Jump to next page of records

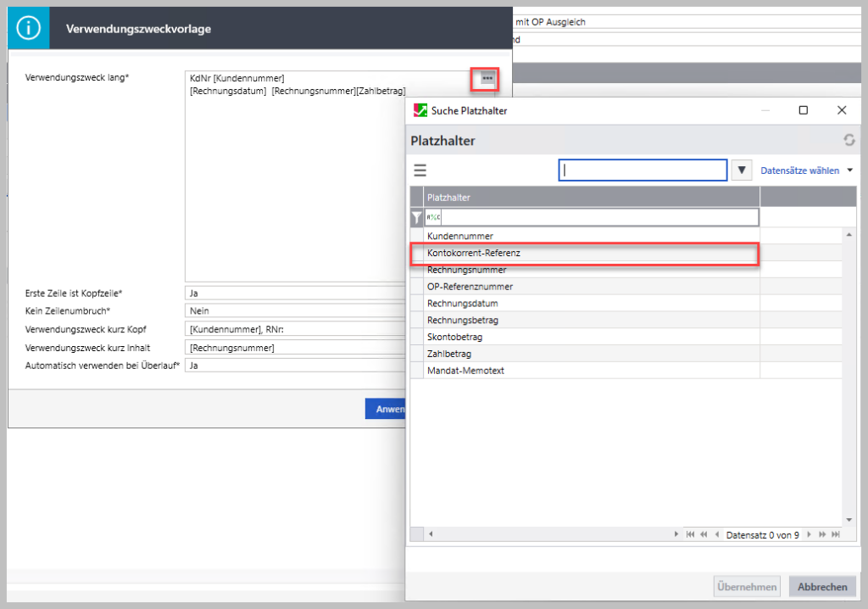pos(822,534)
